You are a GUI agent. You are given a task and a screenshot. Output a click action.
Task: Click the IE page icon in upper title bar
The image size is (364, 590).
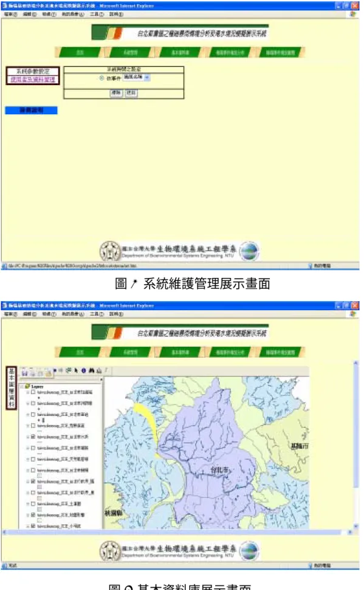(x=4, y=5)
